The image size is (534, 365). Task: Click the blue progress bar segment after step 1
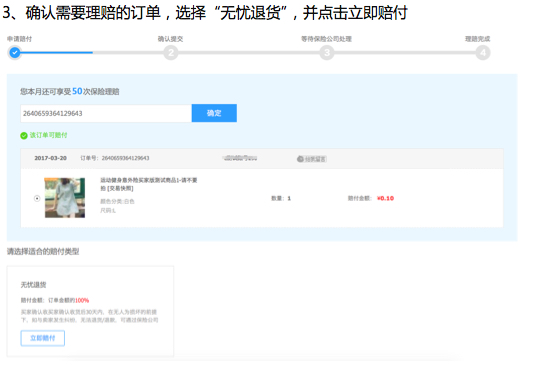[57, 52]
